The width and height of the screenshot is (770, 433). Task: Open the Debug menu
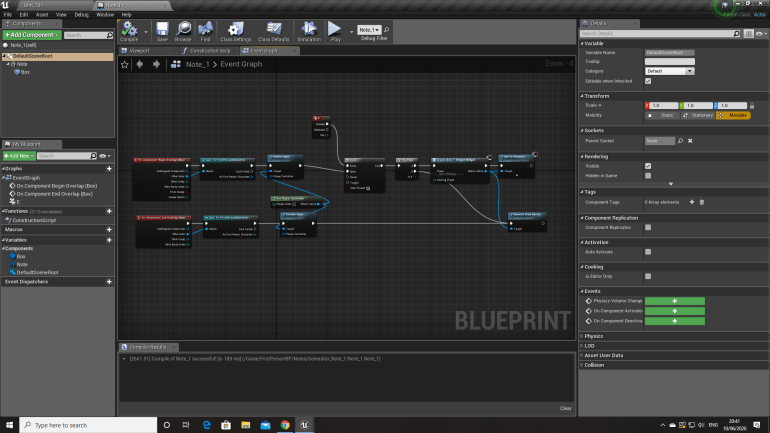[81, 15]
